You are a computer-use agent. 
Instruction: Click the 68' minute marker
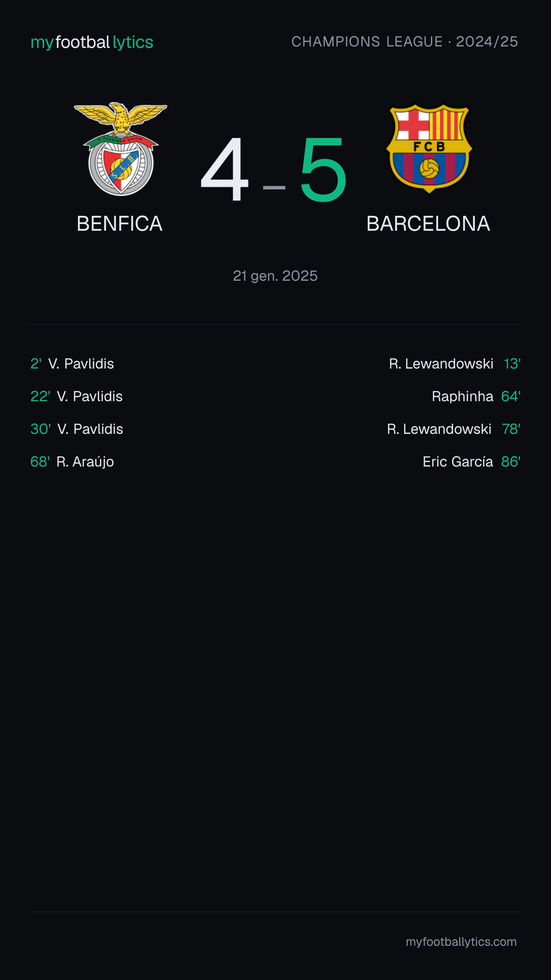40,461
